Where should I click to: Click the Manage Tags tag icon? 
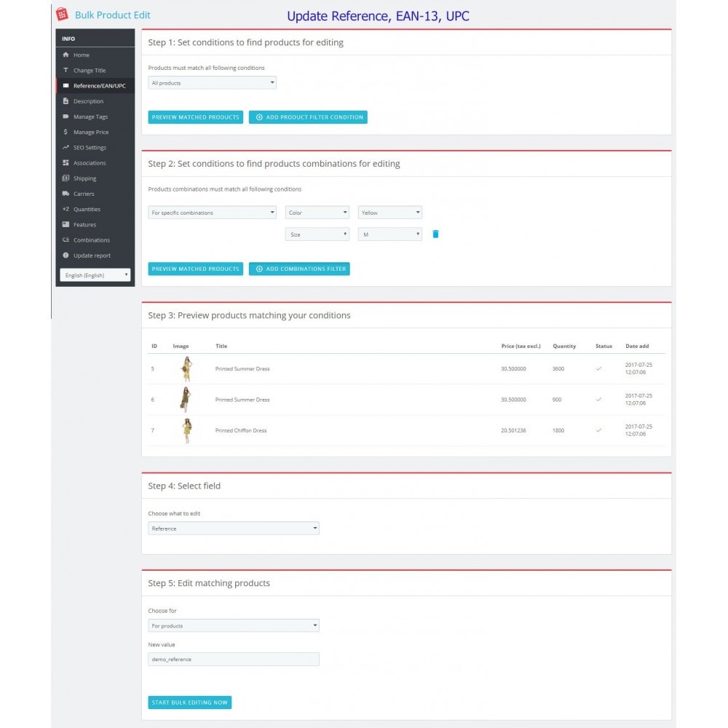pos(66,116)
